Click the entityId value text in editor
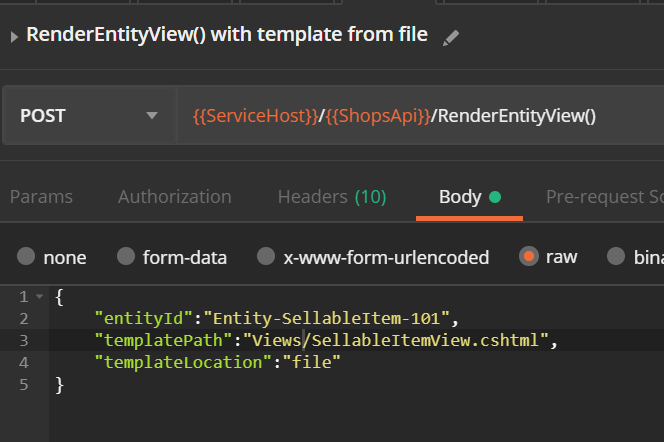This screenshot has height=442, width=664. pyautogui.click(x=326, y=318)
